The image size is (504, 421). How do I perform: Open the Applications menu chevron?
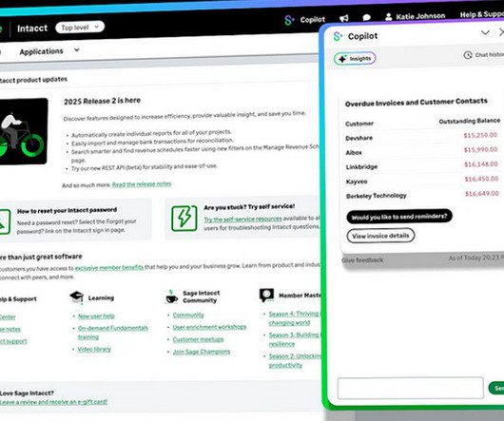click(76, 49)
